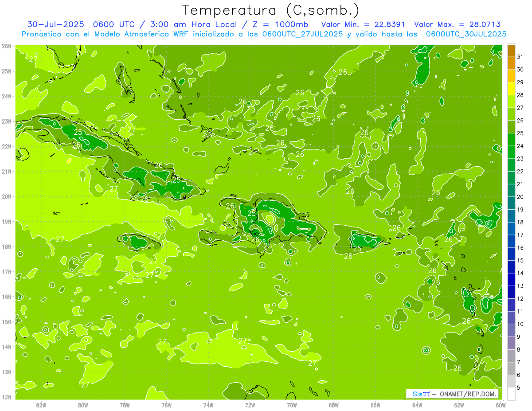The image size is (532, 411).
Task: Click the "Valor Max. = 28.0713" text
Action: [458, 24]
